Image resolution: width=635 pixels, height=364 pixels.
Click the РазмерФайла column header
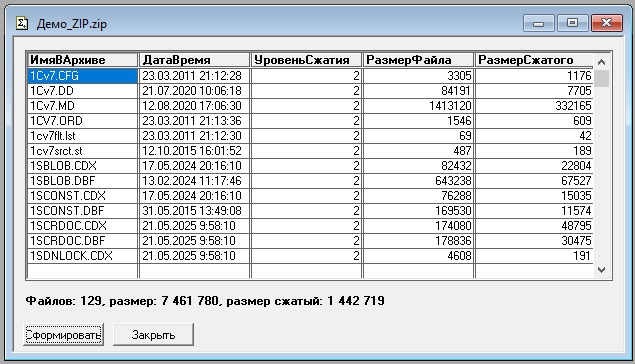[418, 60]
